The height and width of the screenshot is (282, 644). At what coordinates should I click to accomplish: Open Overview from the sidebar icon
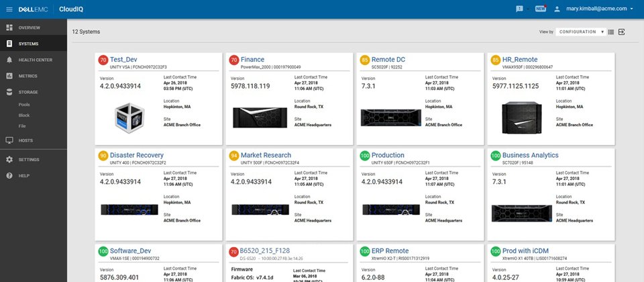point(9,28)
